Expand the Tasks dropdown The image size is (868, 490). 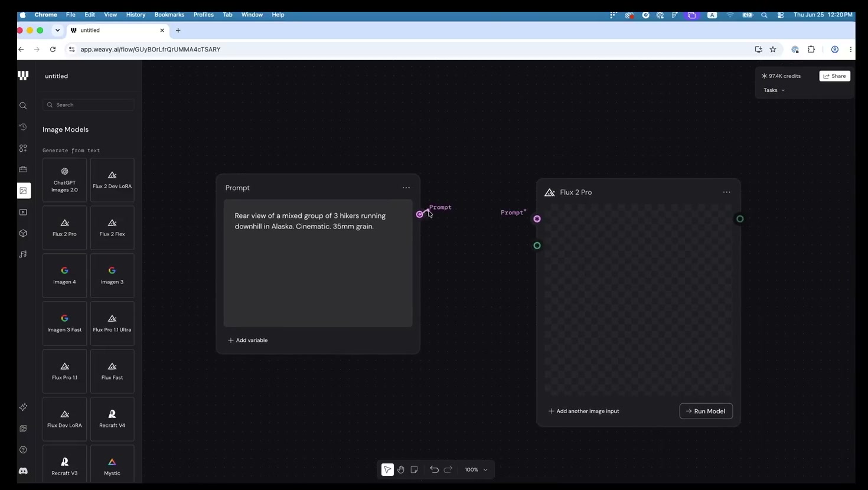[774, 90]
